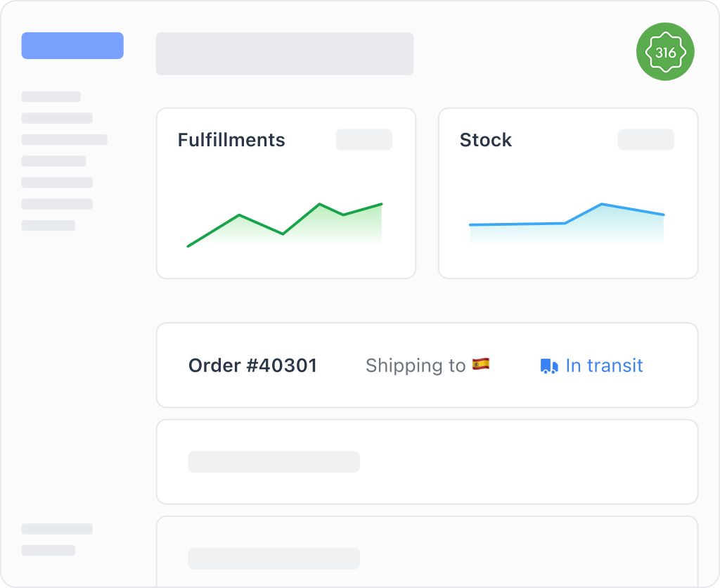Open the Fulfillments card gray dropdown pill
The image size is (720, 588).
click(364, 140)
